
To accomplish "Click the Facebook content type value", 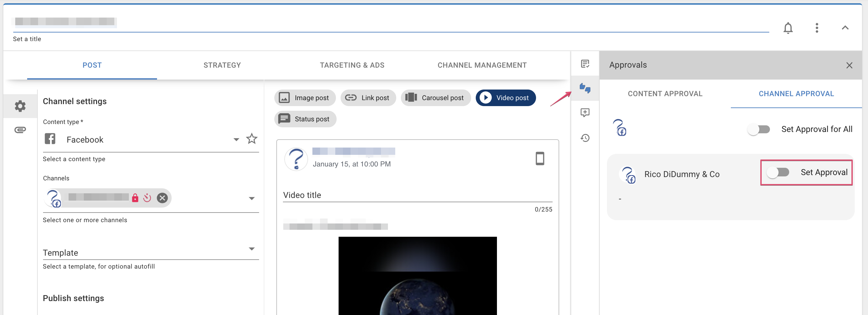I will coord(85,140).
